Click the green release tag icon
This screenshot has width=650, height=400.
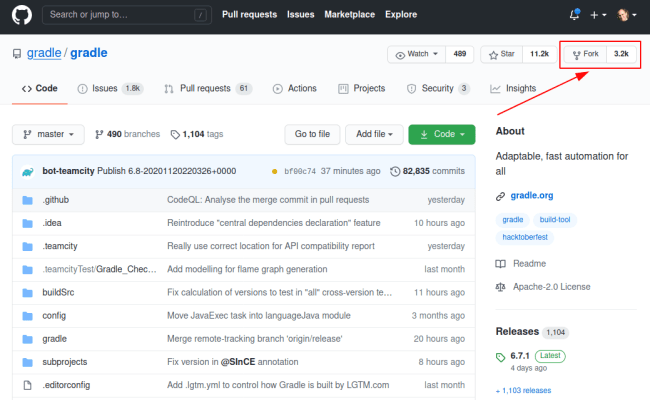click(x=500, y=357)
